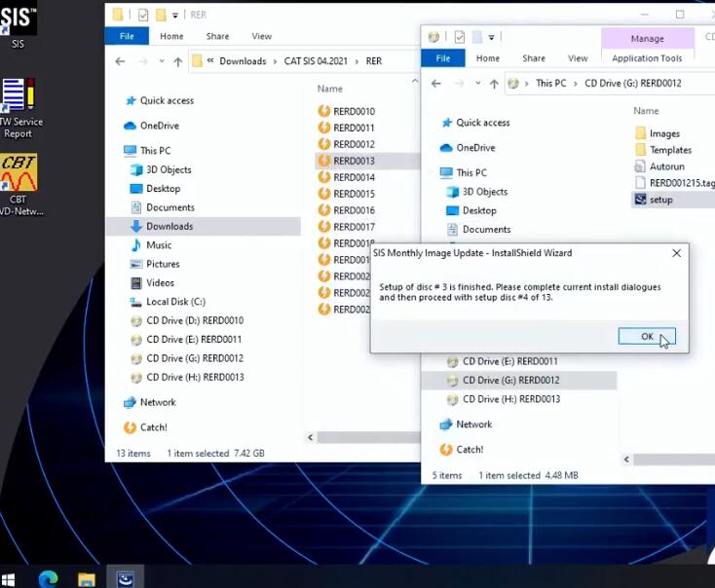Screen dimensions: 715x588
Task: Click OK in the InstallShield Wizard dialog
Action: point(647,337)
